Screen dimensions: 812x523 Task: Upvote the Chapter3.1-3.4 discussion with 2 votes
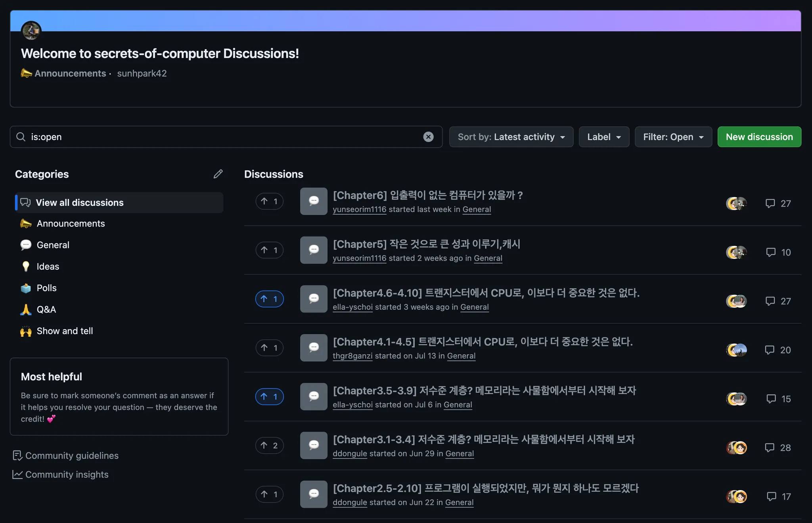[269, 445]
